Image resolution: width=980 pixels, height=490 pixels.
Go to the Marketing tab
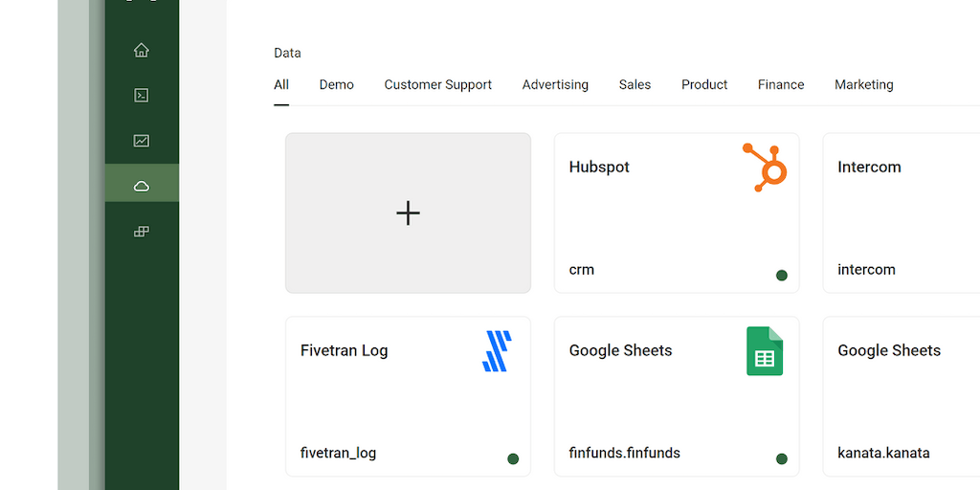tap(863, 85)
